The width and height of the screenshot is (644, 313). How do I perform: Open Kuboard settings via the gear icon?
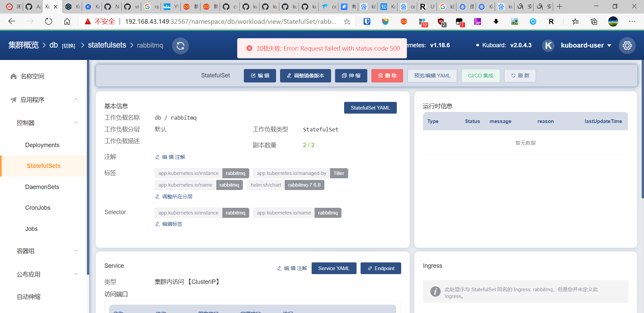pos(627,45)
